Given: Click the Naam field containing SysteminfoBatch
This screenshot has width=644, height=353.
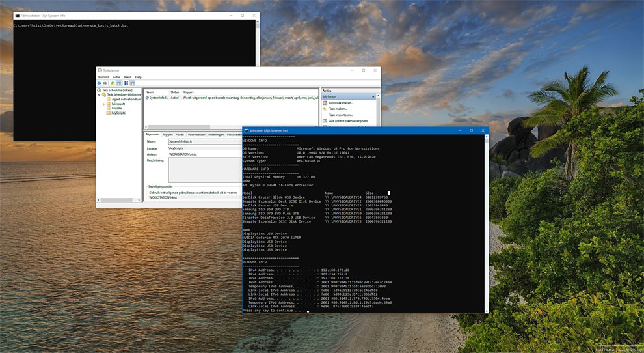Looking at the screenshot, I should tap(204, 141).
